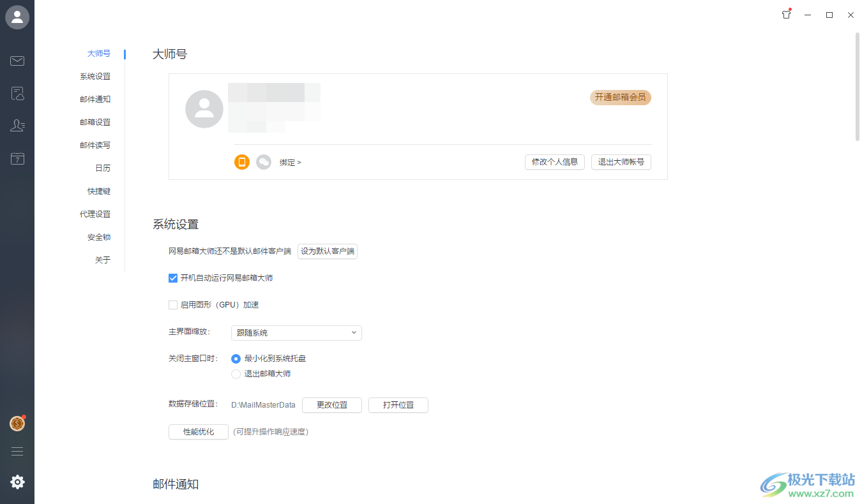
Task: Go to 系统设置 section in navigation
Action: [95, 77]
